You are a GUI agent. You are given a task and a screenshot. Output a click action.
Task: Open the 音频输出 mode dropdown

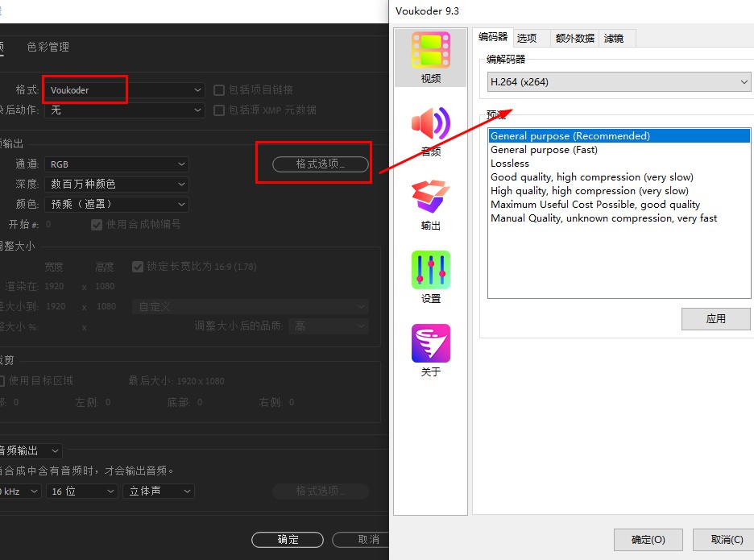31,450
